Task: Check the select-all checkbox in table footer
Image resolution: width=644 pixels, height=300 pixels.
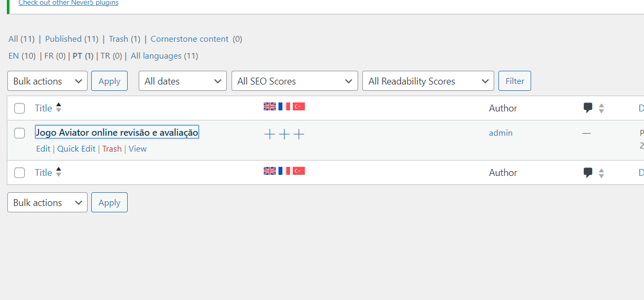Action: 20,173
